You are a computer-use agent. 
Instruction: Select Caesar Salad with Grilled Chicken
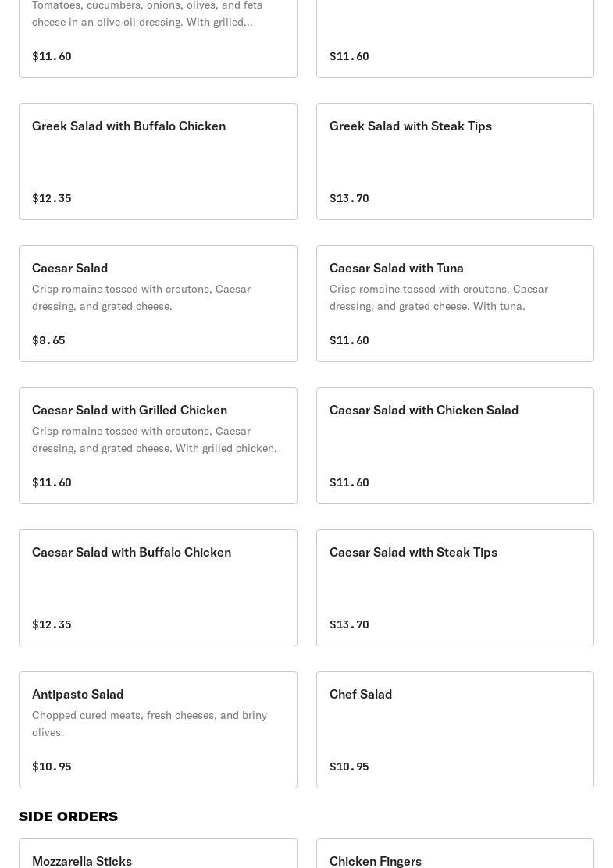click(x=158, y=446)
